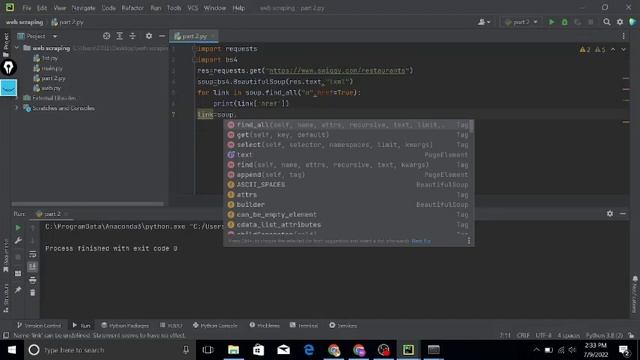This screenshot has height=360, width=640.
Task: Open Version Control tool window
Action: pos(39,325)
